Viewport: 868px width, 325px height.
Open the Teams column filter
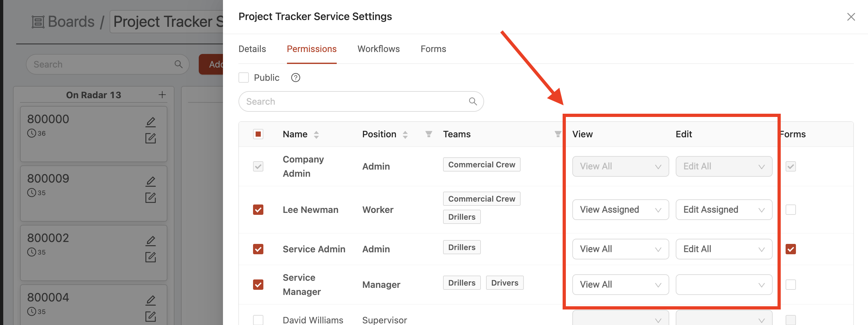pyautogui.click(x=558, y=134)
